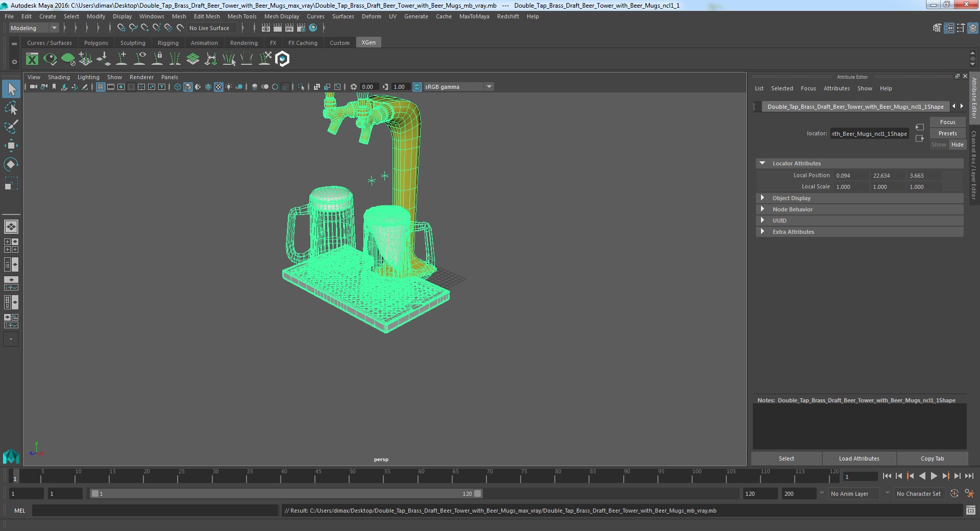The image size is (980, 531).
Task: Click the select camera icon in viewport toolbar
Action: click(33, 87)
